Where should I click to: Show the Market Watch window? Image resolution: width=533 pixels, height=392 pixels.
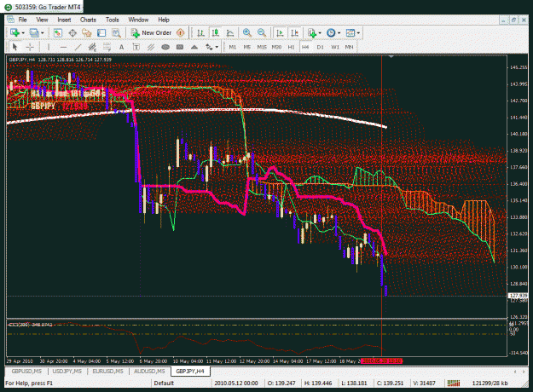tap(58, 33)
